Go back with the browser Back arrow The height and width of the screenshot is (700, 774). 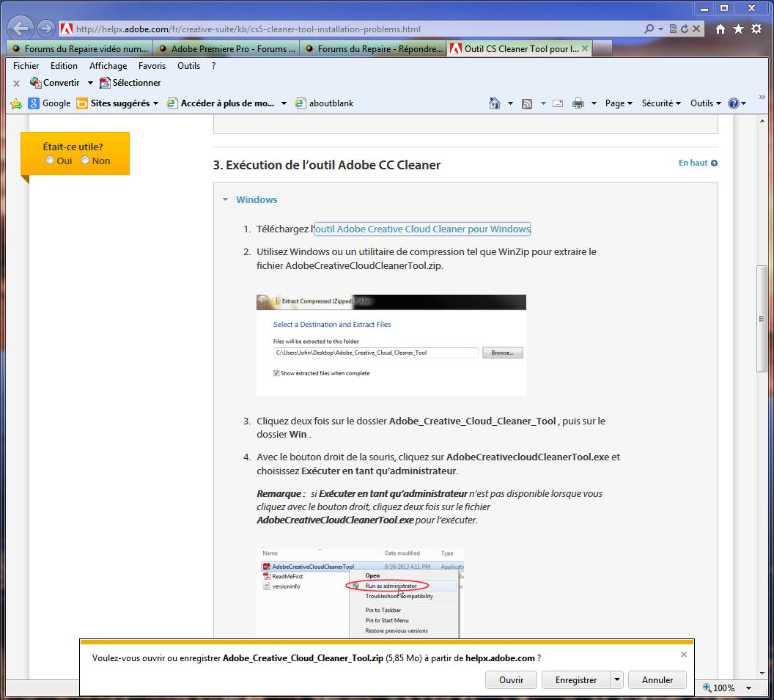(x=20, y=28)
